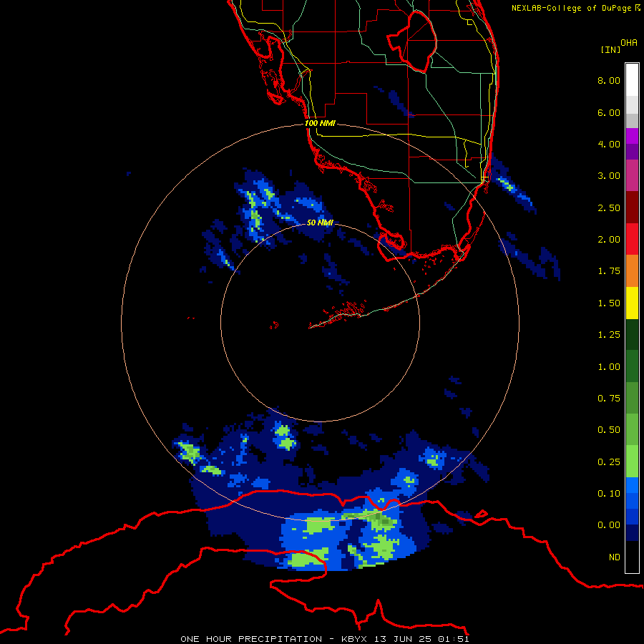Click the 0.25 legend value
644x644 pixels.
609,462
